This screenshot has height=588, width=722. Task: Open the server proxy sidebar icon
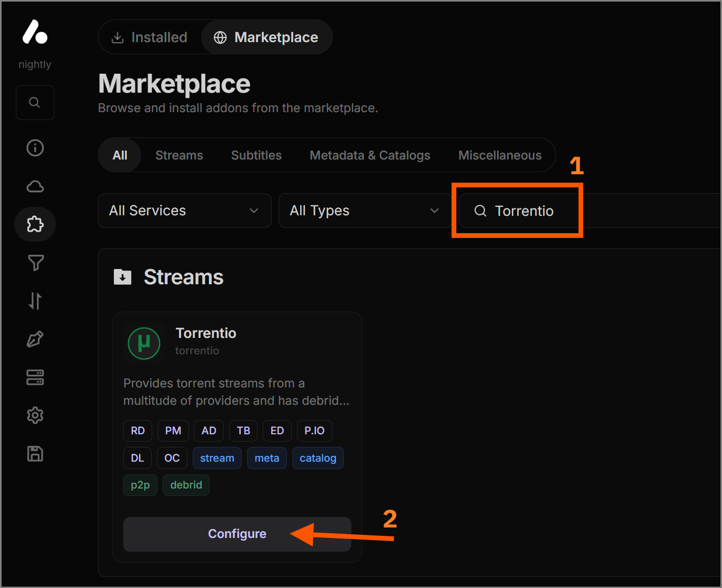tap(35, 377)
